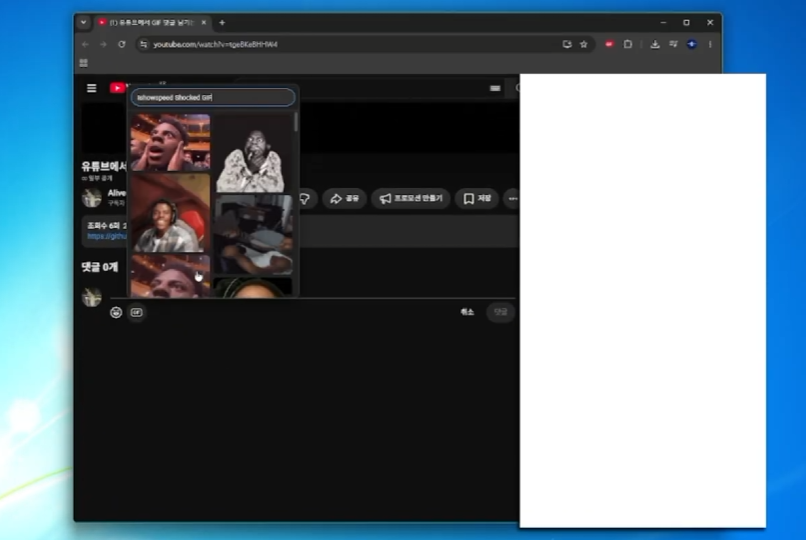Screen dimensions: 806x540
Task: Reload the YouTube page
Action: tap(122, 45)
